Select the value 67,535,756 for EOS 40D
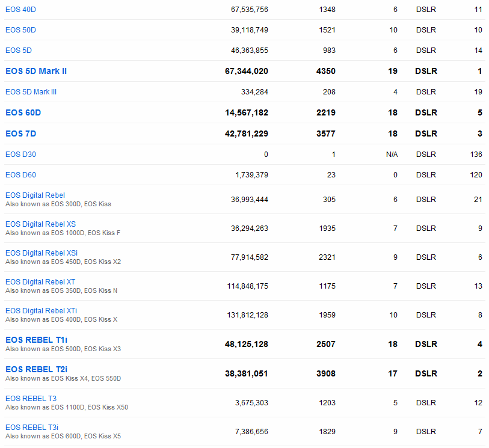The image size is (489, 448). [x=250, y=10]
